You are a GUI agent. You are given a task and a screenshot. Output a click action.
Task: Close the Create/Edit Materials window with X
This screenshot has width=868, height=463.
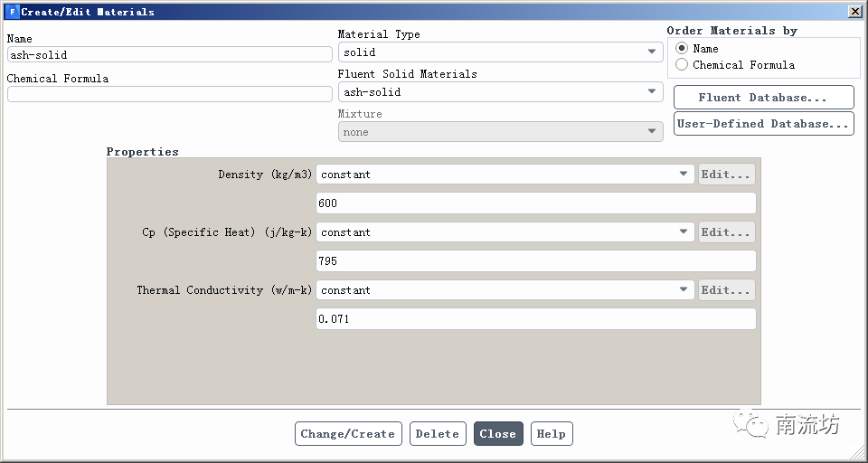pyautogui.click(x=855, y=11)
